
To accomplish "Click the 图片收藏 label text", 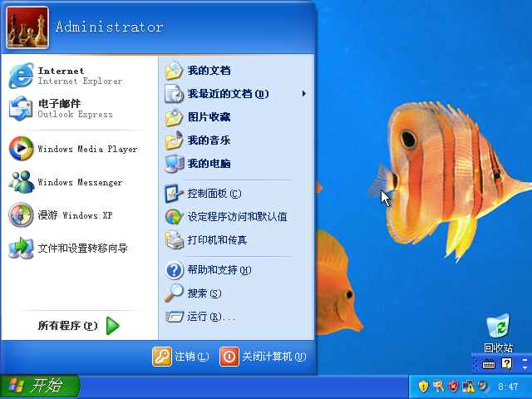I will (x=209, y=117).
